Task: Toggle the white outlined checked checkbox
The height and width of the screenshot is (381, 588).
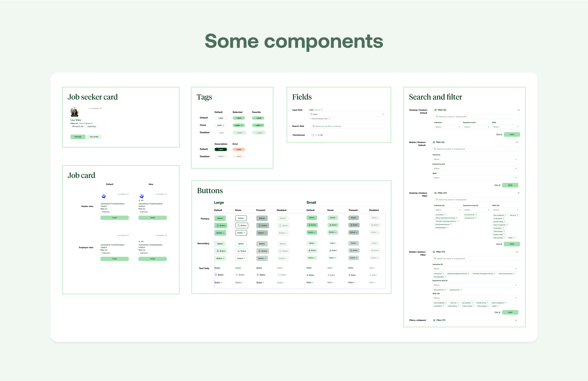Action: click(x=316, y=135)
